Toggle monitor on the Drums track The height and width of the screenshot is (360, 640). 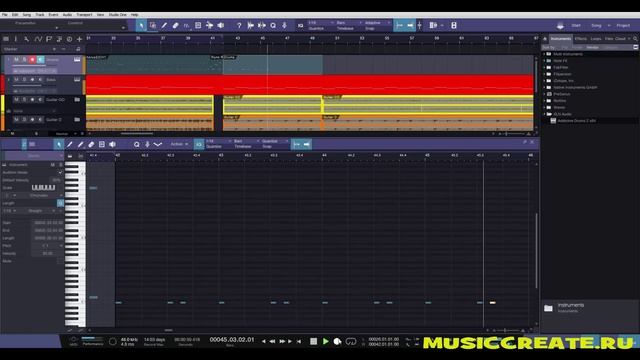pos(40,60)
